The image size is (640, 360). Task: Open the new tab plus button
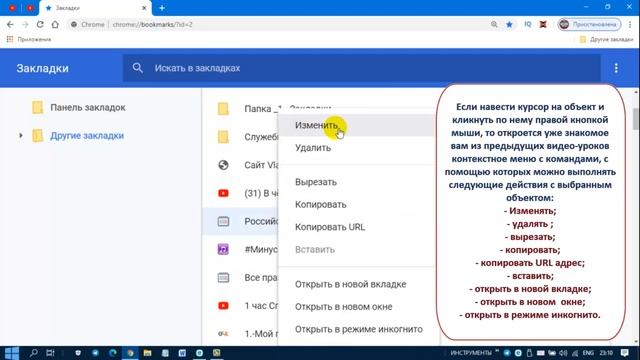point(162,8)
